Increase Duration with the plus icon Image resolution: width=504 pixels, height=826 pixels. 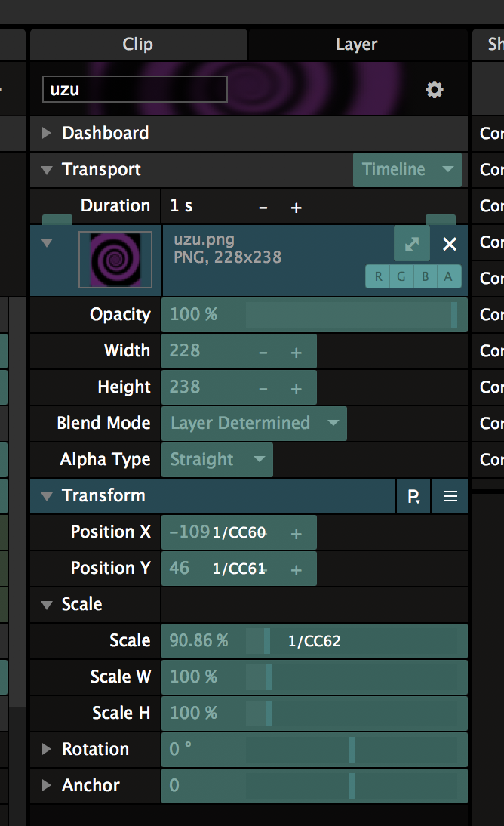tap(297, 207)
